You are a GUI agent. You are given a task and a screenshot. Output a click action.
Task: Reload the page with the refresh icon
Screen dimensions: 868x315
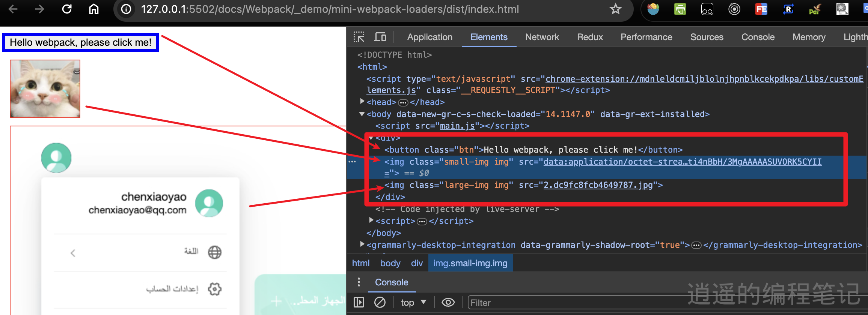tap(67, 9)
